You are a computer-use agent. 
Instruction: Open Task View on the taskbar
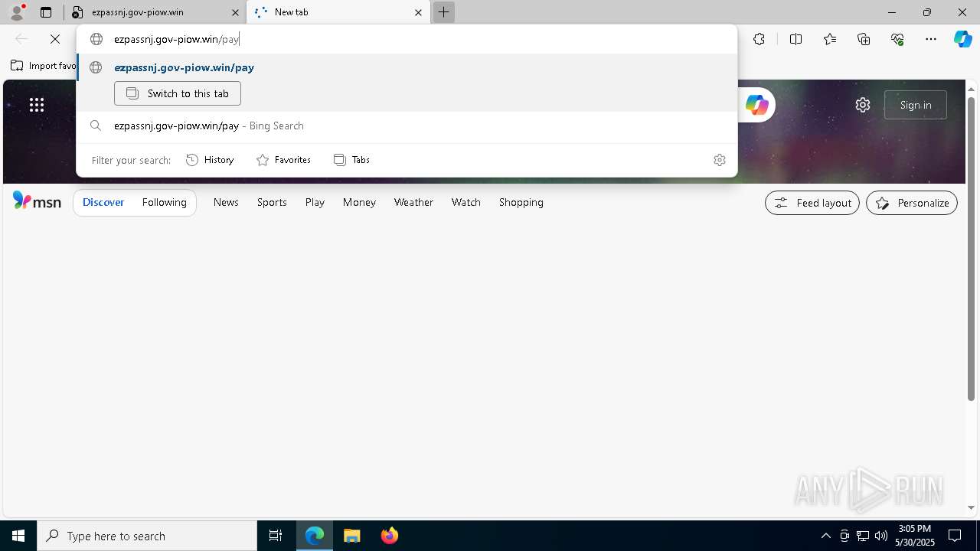click(x=276, y=536)
